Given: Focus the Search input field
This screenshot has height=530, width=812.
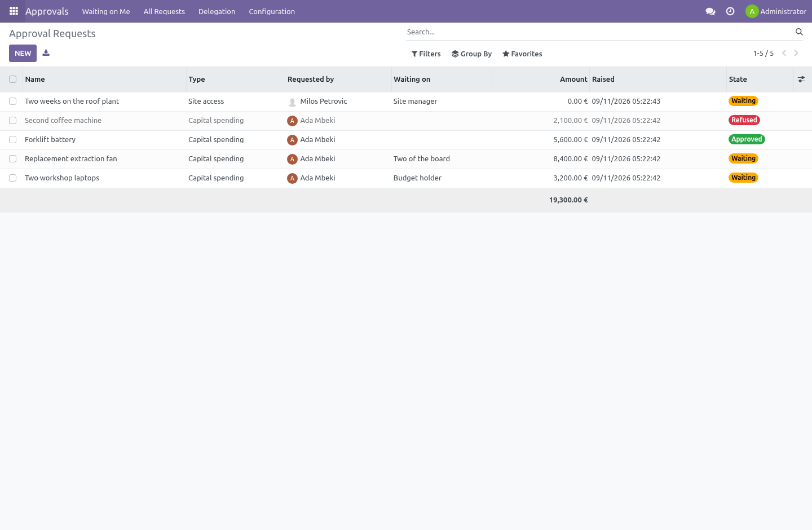Looking at the screenshot, I should click(599, 32).
